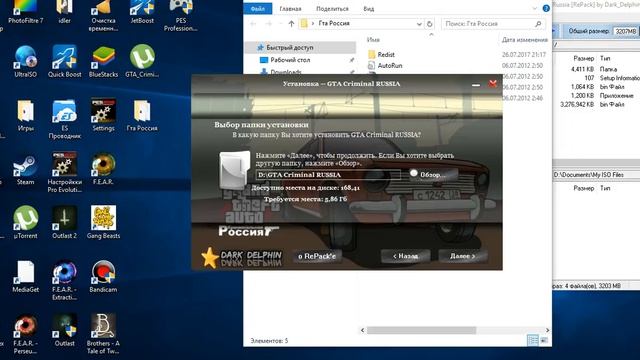Switch Explorer to large icons view
Viewport: 640px width, 360px height.
point(544,340)
